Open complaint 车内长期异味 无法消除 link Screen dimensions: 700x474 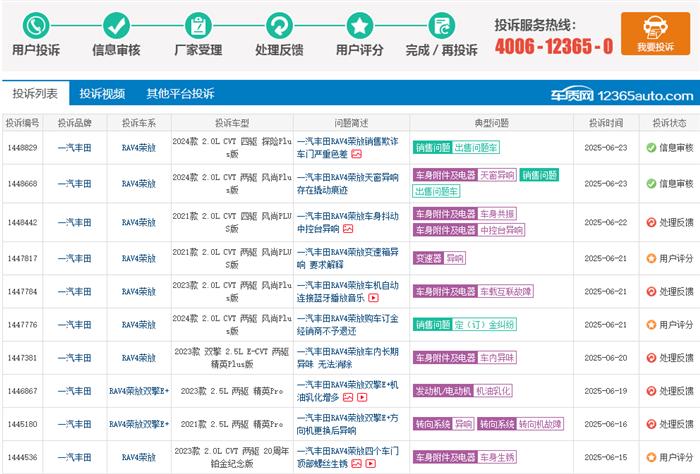[x=347, y=358]
